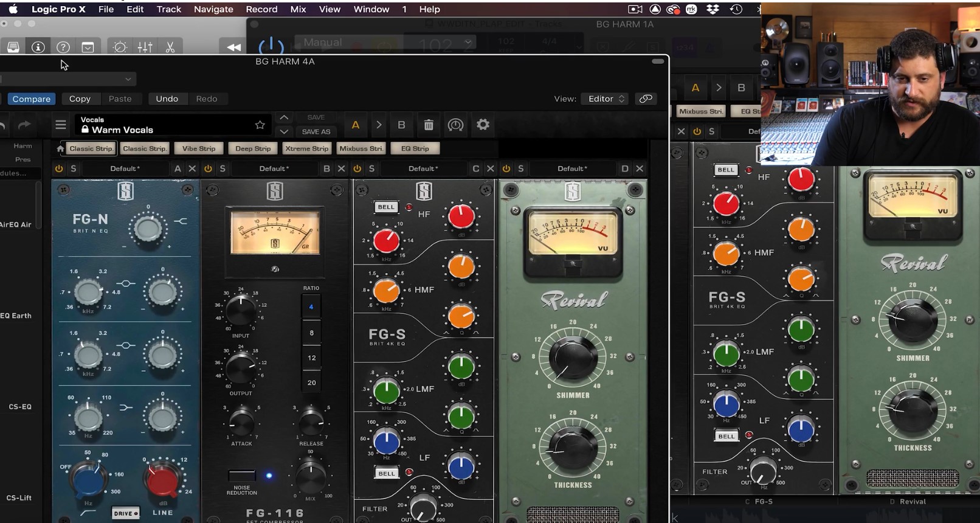Image resolution: width=980 pixels, height=523 pixels.
Task: Click the preset down arrow
Action: click(284, 131)
